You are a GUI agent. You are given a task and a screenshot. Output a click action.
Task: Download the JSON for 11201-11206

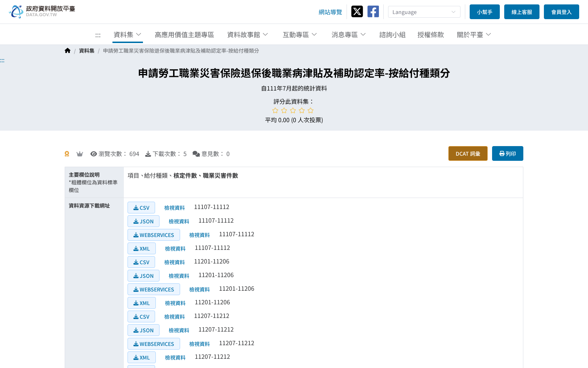(143, 276)
